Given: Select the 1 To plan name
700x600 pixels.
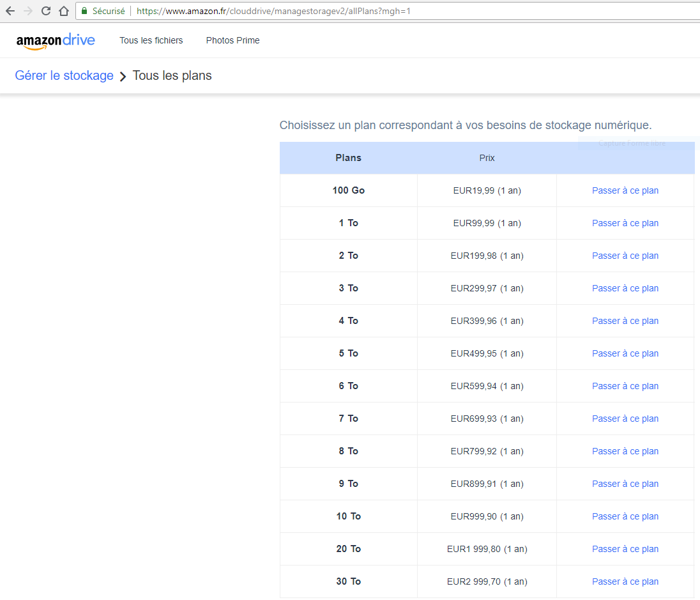Looking at the screenshot, I should click(348, 223).
